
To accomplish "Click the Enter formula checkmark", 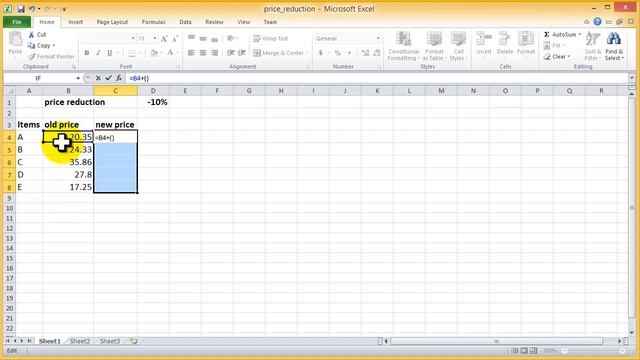I will point(108,78).
